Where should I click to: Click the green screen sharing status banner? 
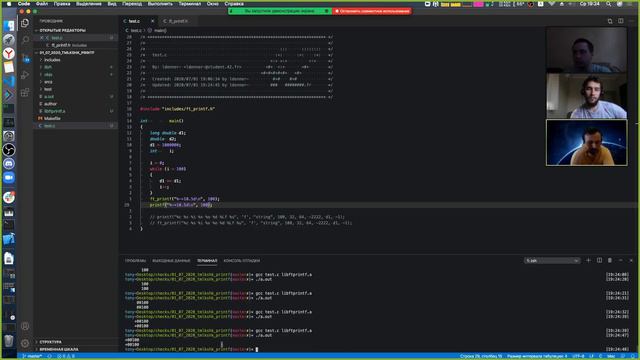pyautogui.click(x=280, y=11)
